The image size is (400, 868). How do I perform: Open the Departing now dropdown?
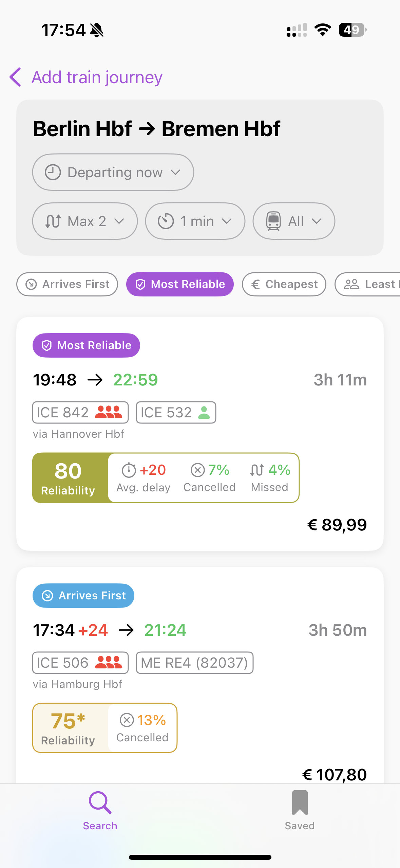113,172
